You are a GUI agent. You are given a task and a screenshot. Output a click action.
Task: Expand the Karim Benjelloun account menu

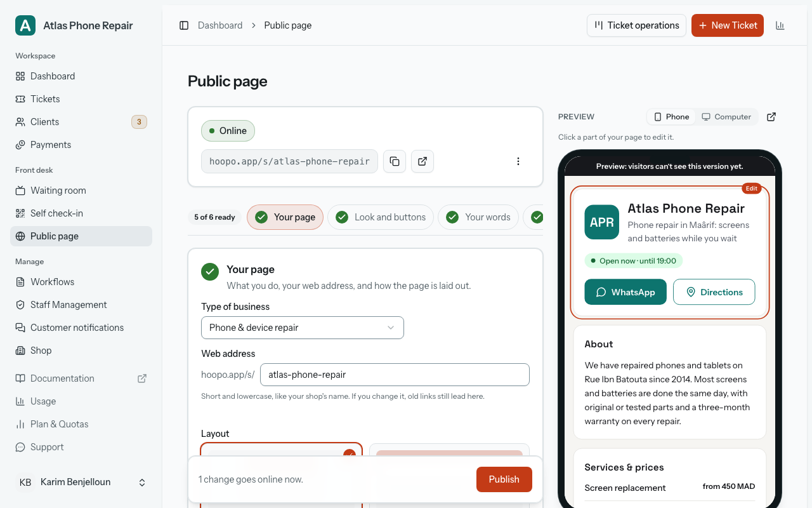pyautogui.click(x=81, y=483)
